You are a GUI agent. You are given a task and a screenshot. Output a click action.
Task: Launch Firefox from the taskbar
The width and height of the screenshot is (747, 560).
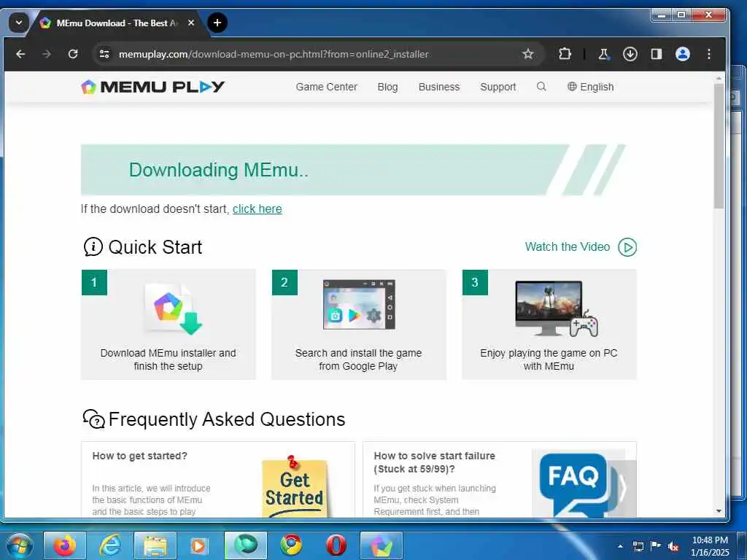click(65, 545)
